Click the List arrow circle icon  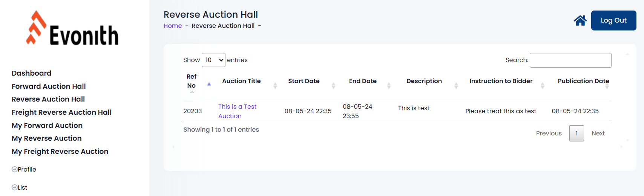coord(14,187)
